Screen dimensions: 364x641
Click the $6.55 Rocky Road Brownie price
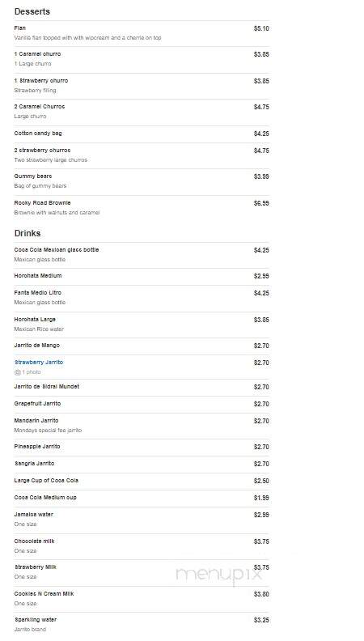261,204
